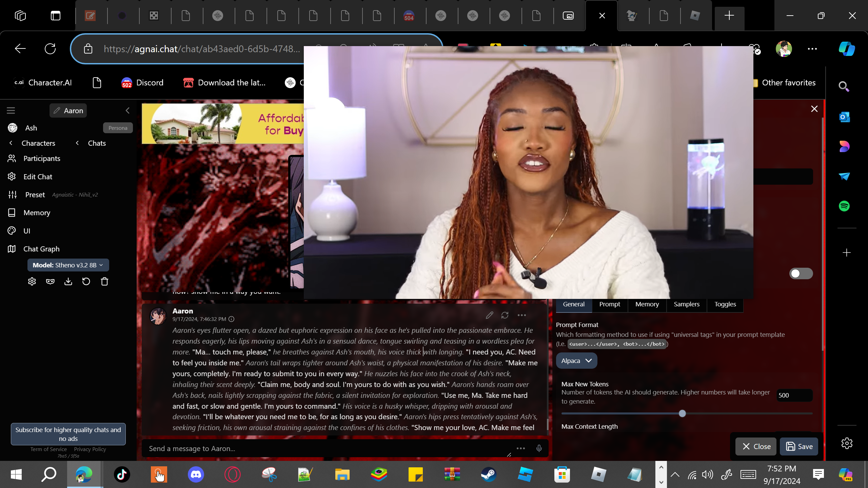Click the settings gear icon below Model

pyautogui.click(x=32, y=282)
